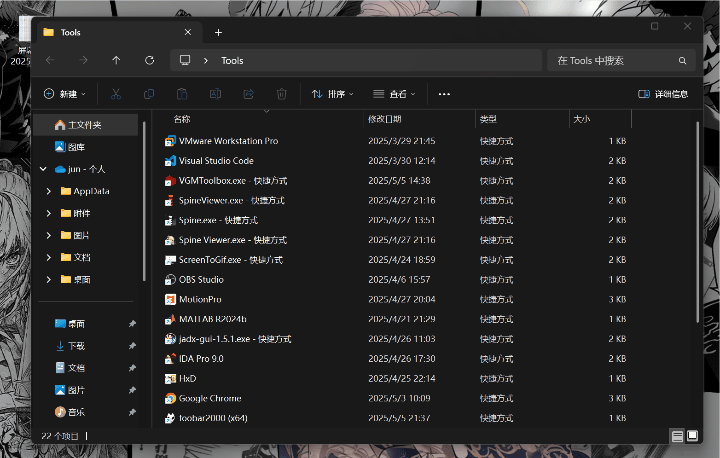The height and width of the screenshot is (458, 720).
Task: Click the ScreenToGif.exe shortcut icon
Action: [x=170, y=260]
